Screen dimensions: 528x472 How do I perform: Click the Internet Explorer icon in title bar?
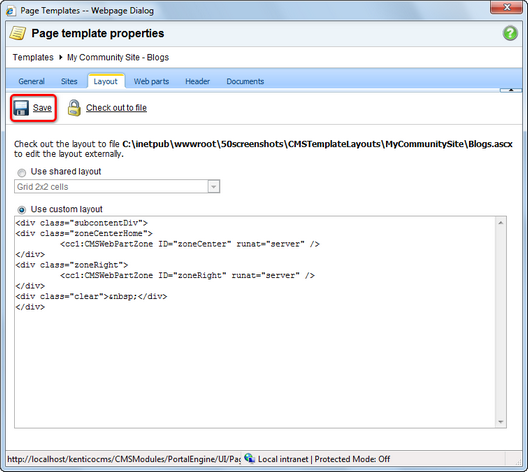click(10, 11)
